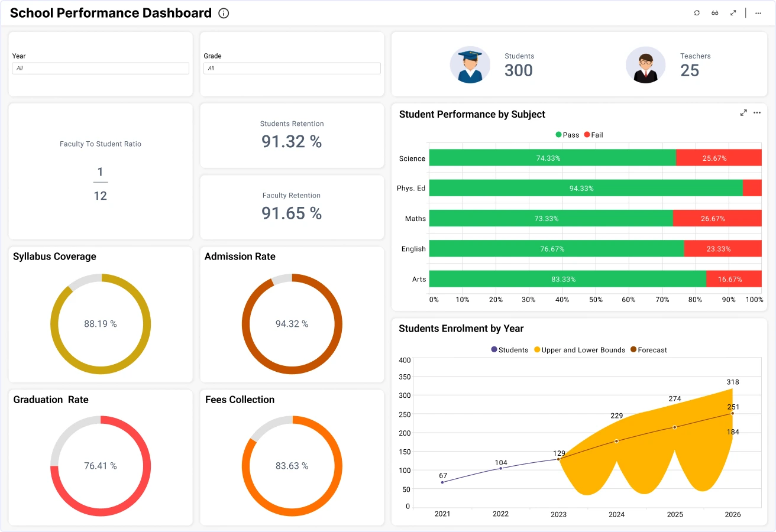Click the teacher avatar icon
Viewport: 776px width, 532px height.
[x=645, y=64]
